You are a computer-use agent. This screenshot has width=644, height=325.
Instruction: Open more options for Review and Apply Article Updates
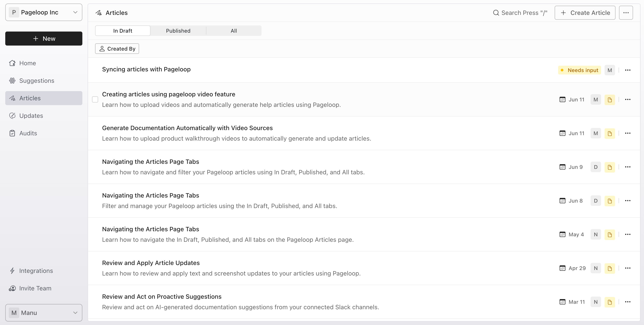(x=628, y=268)
